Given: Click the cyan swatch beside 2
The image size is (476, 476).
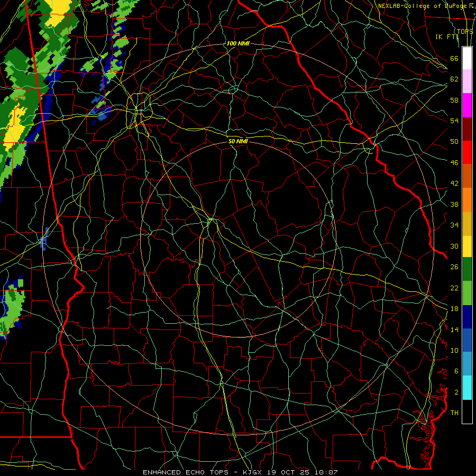Looking at the screenshot, I should tap(467, 387).
